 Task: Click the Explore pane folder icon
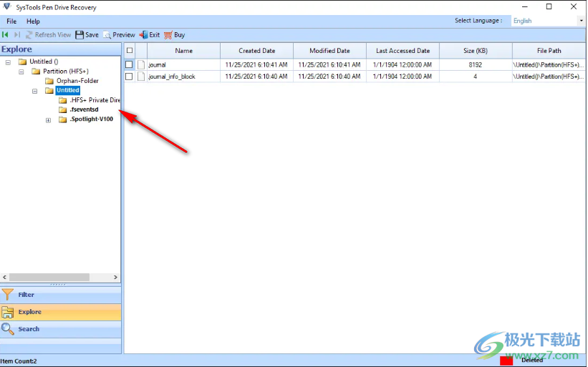(7, 312)
